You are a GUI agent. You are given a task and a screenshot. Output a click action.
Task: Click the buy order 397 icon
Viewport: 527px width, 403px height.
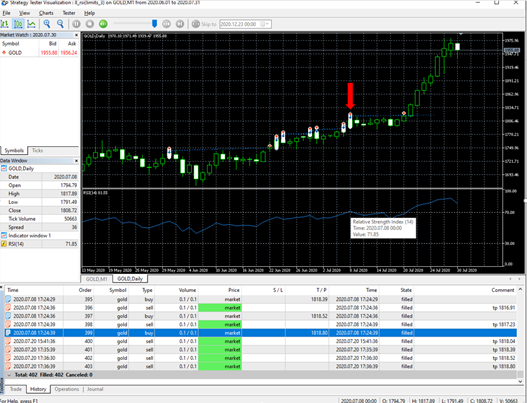point(8,316)
